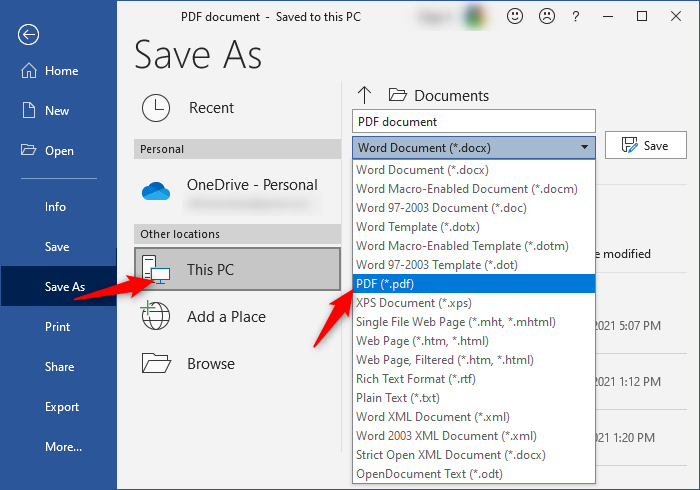
Task: Choose OneDrive - Personal location
Action: 237,193
